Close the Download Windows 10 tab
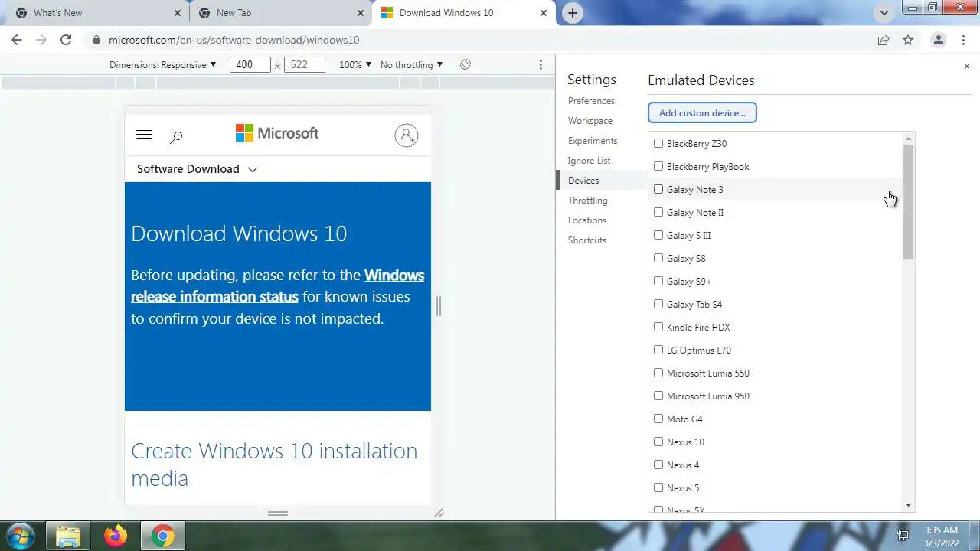 544,13
